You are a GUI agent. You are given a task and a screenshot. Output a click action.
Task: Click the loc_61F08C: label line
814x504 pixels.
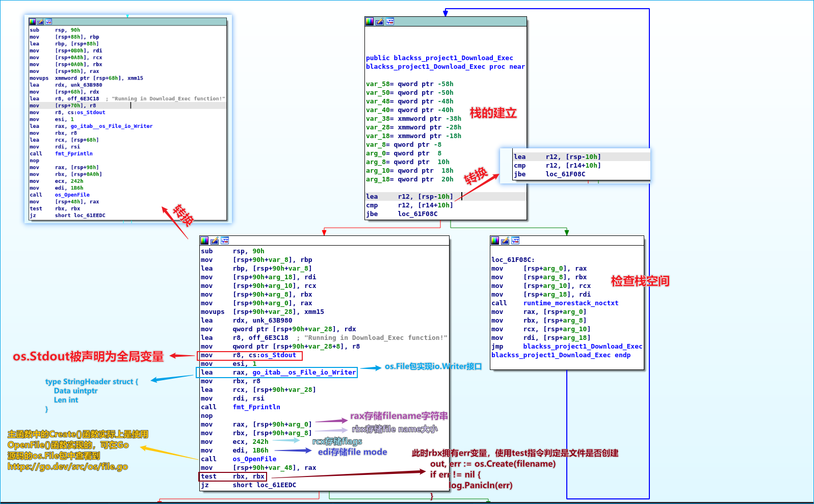pyautogui.click(x=513, y=260)
